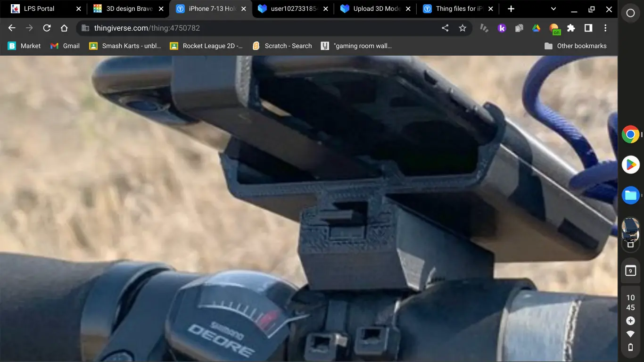Open the purple K extension icon
This screenshot has height=362, width=644.
[502, 28]
